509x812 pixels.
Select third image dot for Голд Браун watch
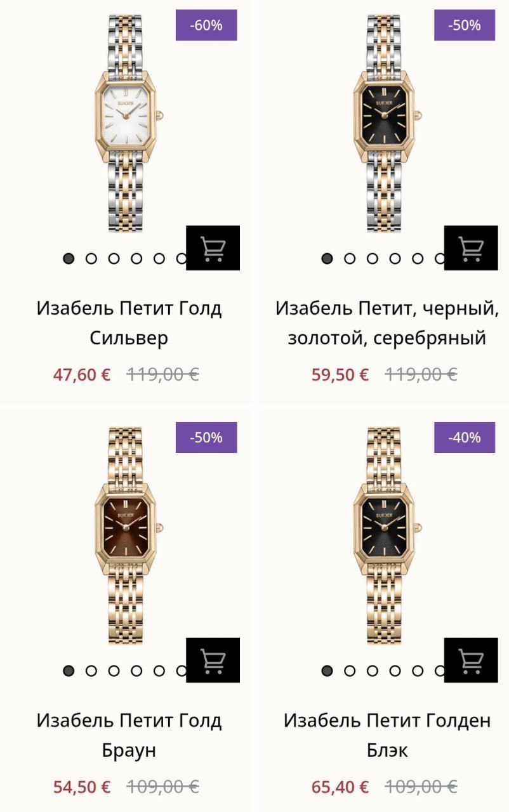114,671
